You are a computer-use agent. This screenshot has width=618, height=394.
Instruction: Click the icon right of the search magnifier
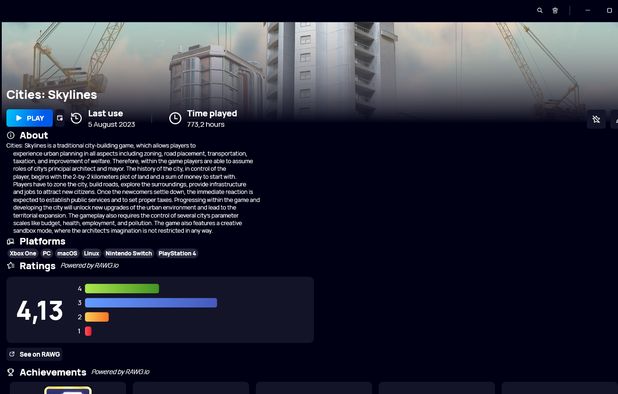point(555,11)
